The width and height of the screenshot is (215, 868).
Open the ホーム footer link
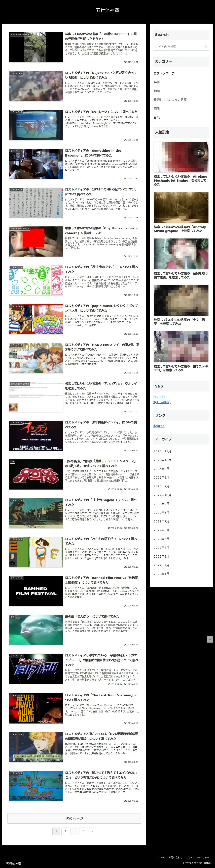coord(161,857)
